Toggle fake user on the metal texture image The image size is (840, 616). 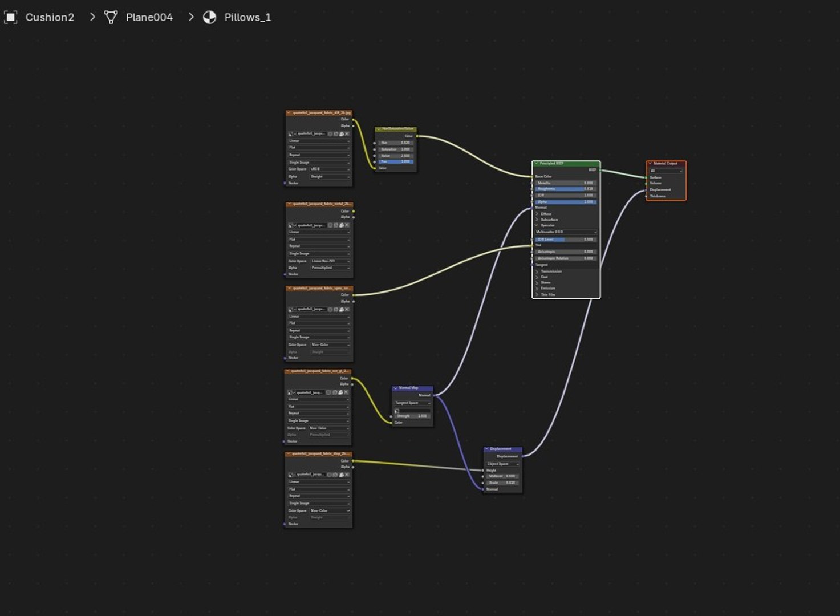[x=330, y=225]
